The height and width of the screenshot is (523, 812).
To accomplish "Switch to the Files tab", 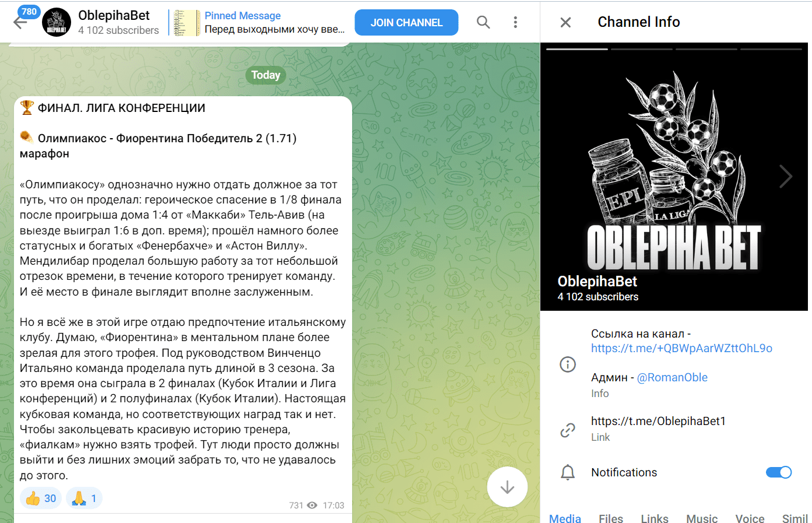I will [611, 518].
